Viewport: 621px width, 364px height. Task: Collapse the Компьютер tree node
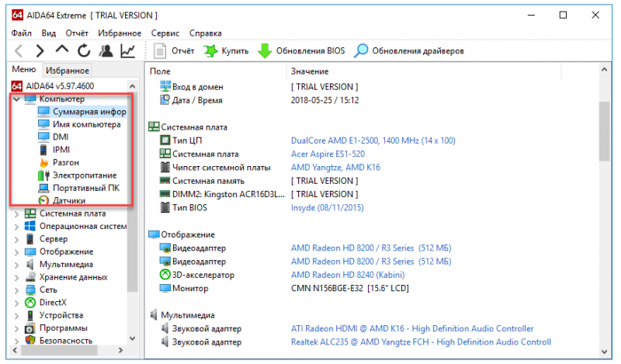16,99
